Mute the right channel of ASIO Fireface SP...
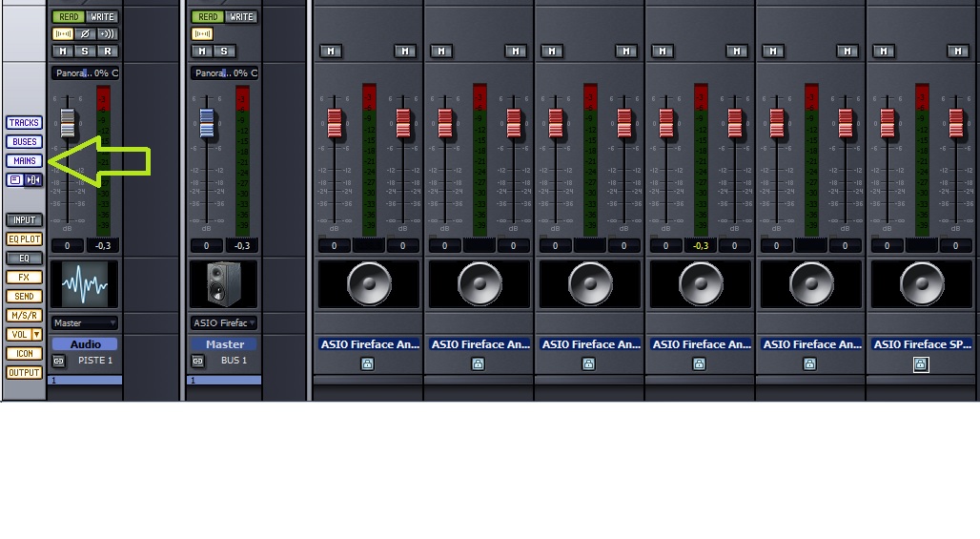 click(958, 52)
